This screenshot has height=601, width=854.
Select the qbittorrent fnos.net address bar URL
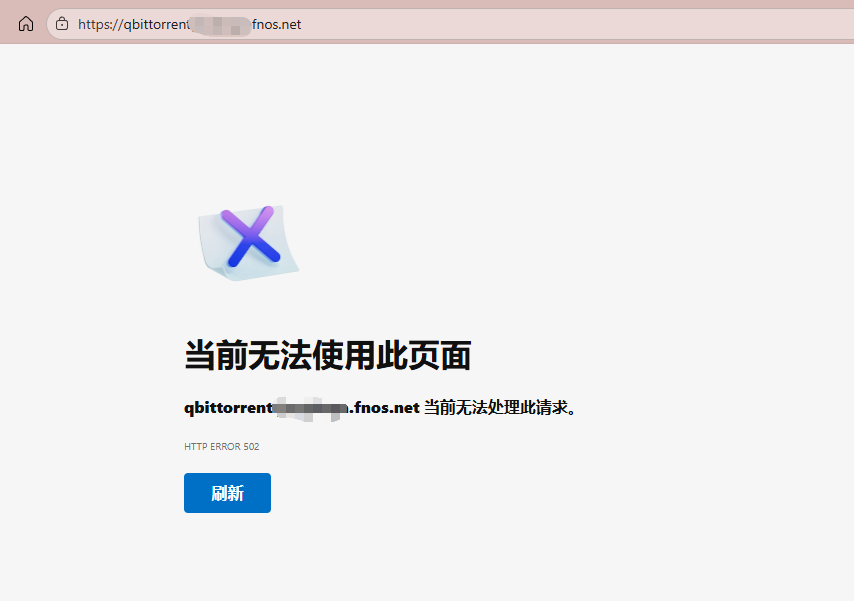pyautogui.click(x=190, y=25)
